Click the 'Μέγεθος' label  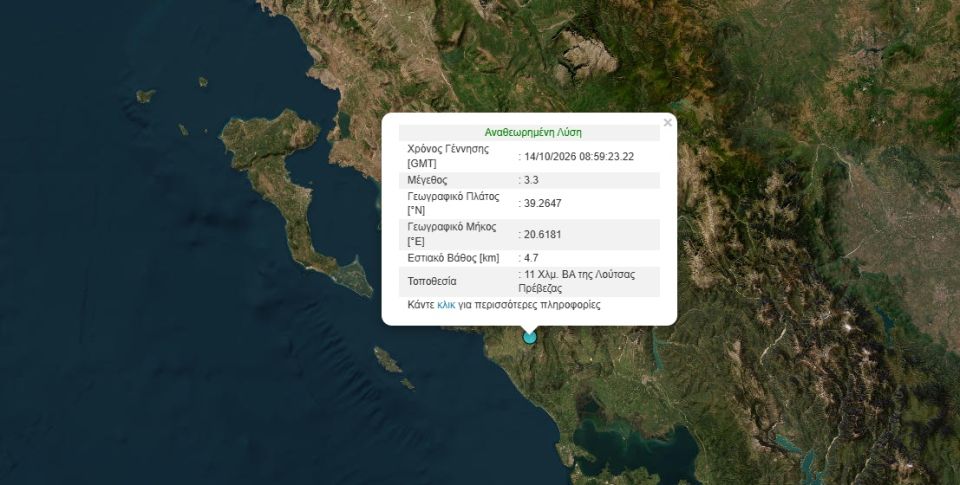click(x=427, y=180)
